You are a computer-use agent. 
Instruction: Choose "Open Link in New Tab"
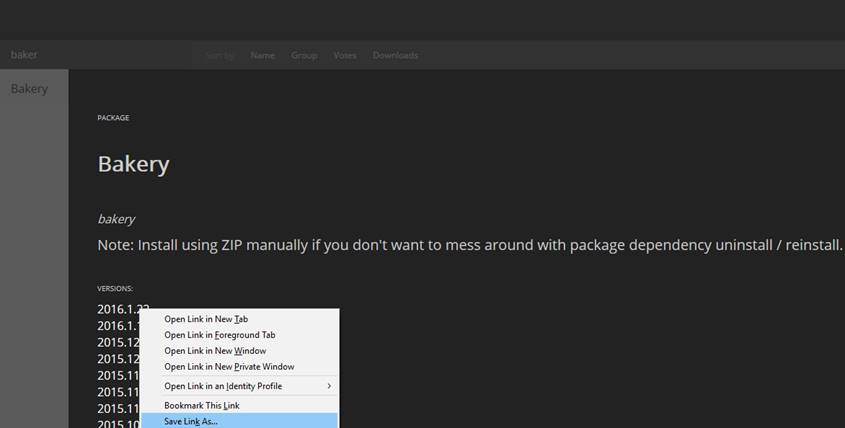[x=206, y=319]
